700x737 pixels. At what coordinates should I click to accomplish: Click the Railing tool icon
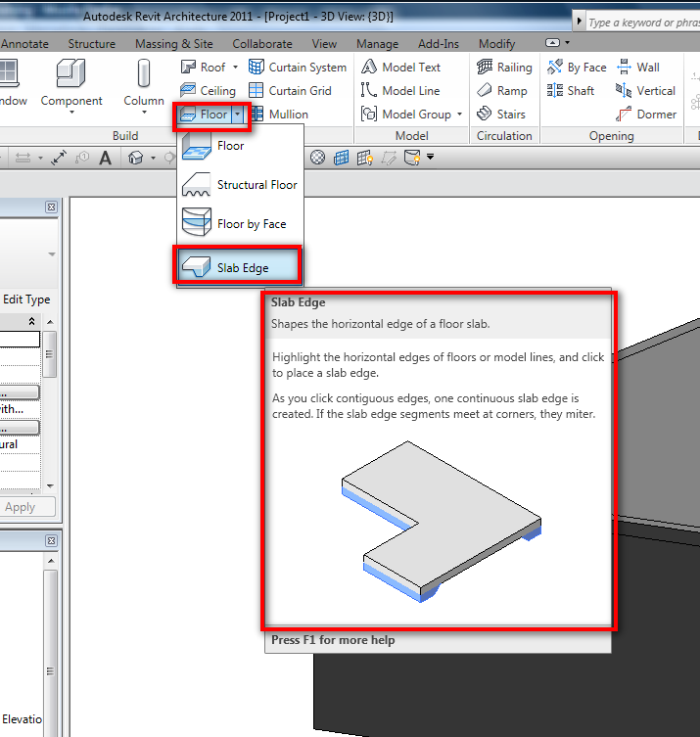click(485, 68)
